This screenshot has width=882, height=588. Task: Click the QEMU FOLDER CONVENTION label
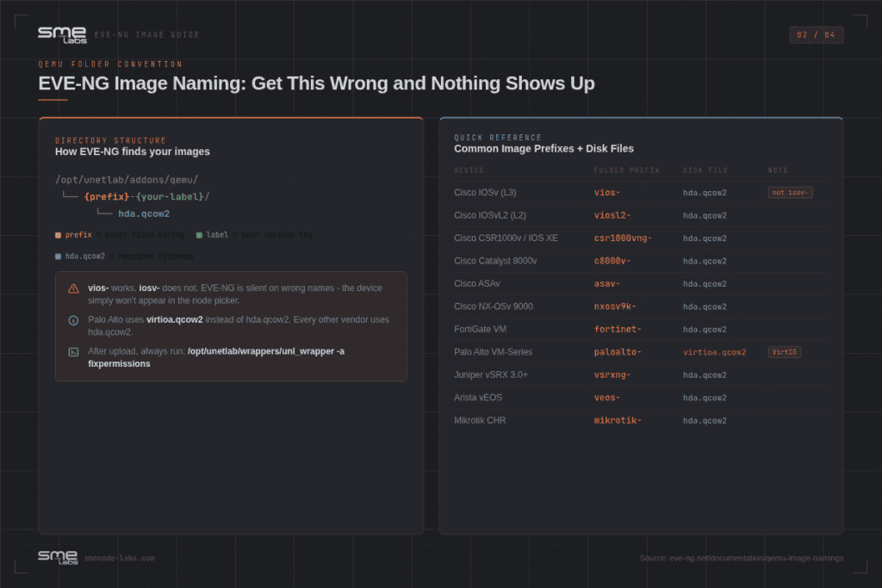pyautogui.click(x=110, y=65)
